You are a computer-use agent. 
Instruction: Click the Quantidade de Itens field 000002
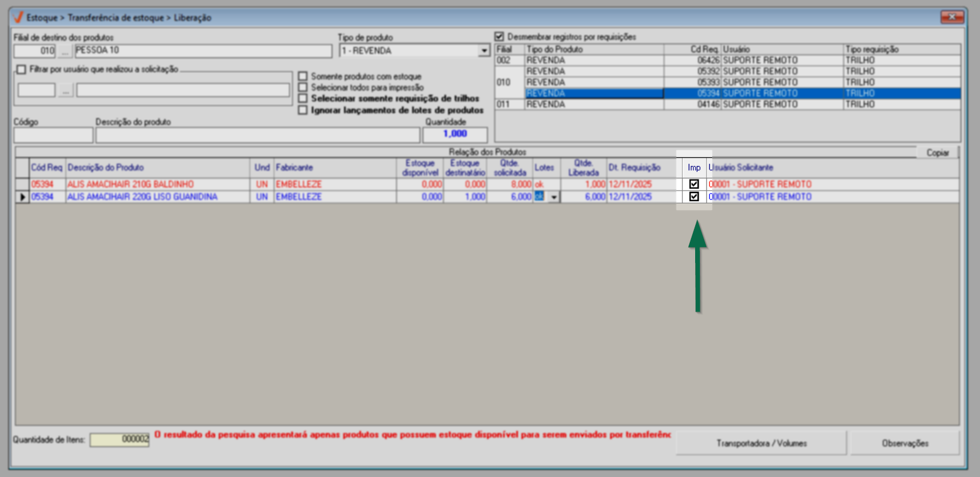click(x=120, y=439)
